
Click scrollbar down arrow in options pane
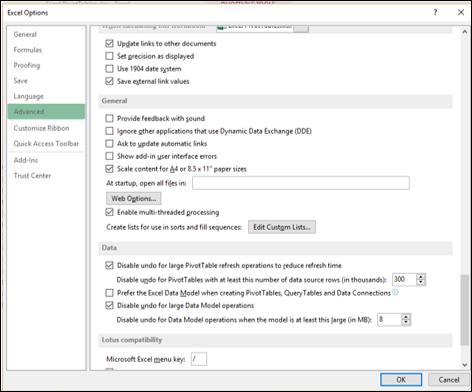point(464,365)
